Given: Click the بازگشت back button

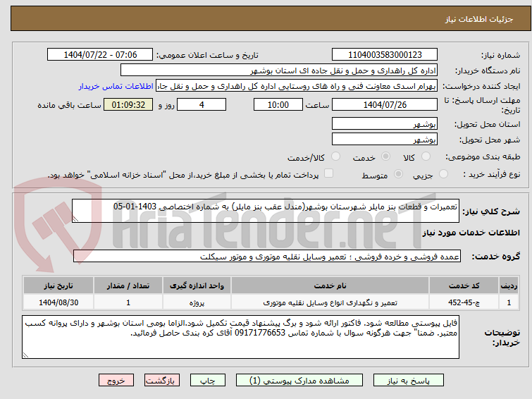Looking at the screenshot, I should 162,381.
